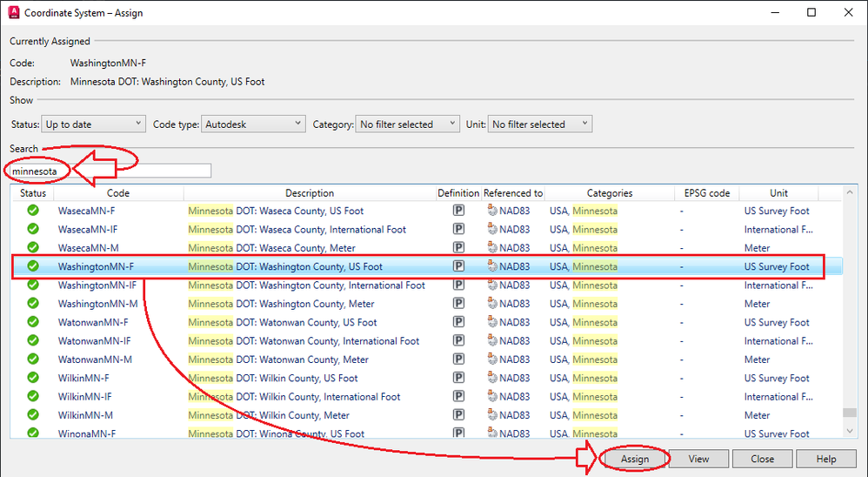Open Help for coordinate systems
The height and width of the screenshot is (477, 868).
[826, 459]
